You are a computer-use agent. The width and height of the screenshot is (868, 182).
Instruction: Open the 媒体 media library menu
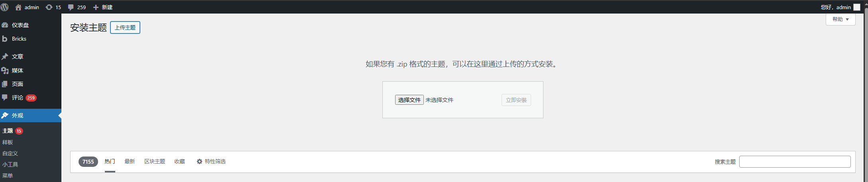pyautogui.click(x=17, y=70)
